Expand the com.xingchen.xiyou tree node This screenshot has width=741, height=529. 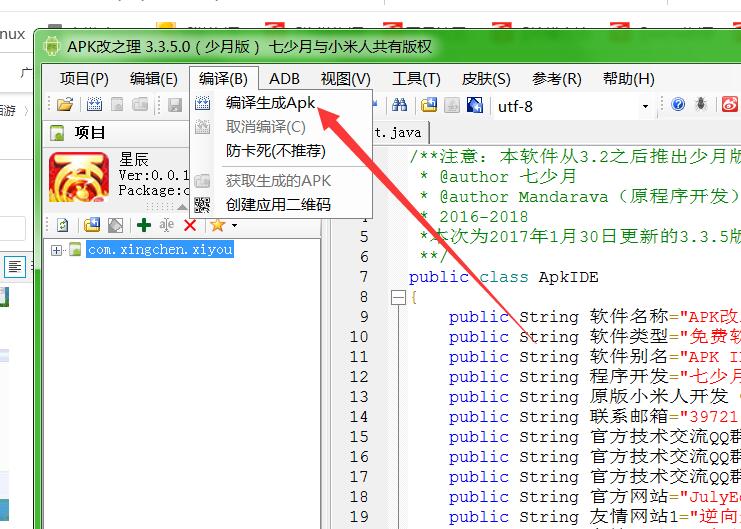(x=57, y=250)
